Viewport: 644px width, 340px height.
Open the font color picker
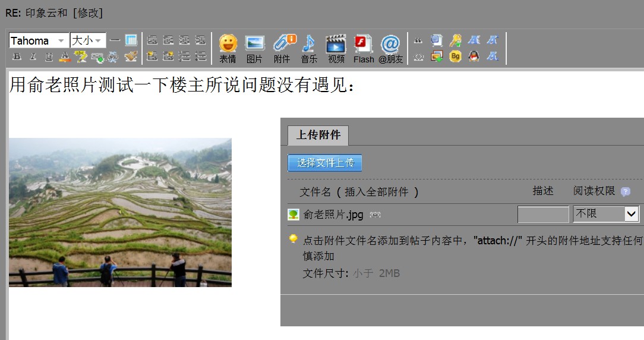(x=65, y=56)
